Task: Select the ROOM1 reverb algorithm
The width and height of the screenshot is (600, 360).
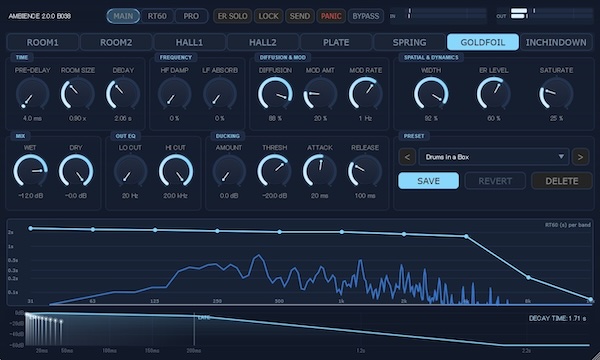Action: pyautogui.click(x=42, y=42)
